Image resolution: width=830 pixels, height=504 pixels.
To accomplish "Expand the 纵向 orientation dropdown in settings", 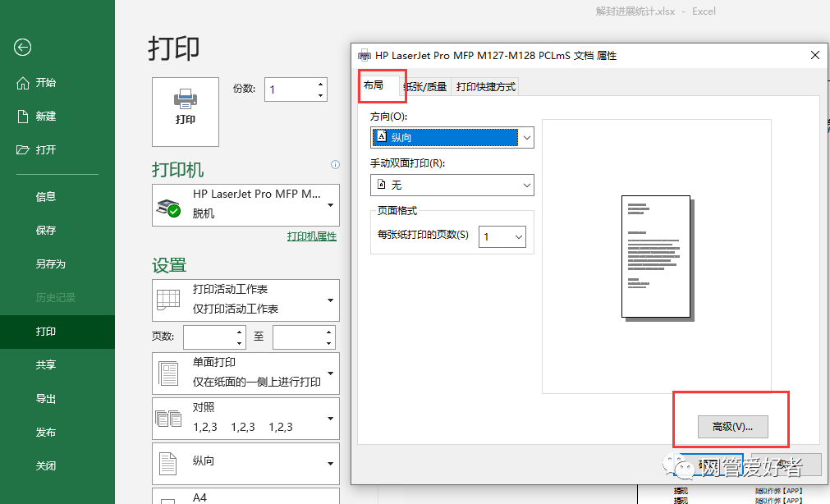I will (245, 463).
